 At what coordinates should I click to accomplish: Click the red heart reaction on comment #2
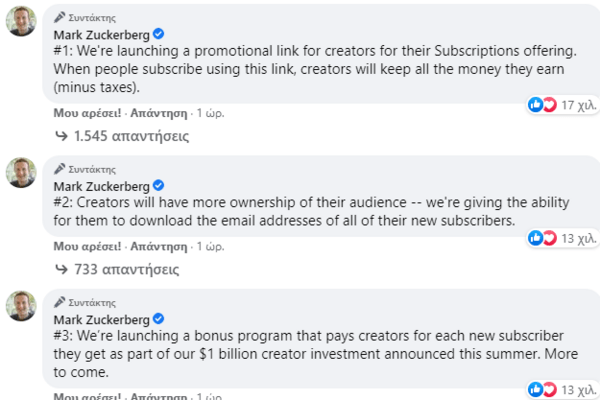point(549,237)
